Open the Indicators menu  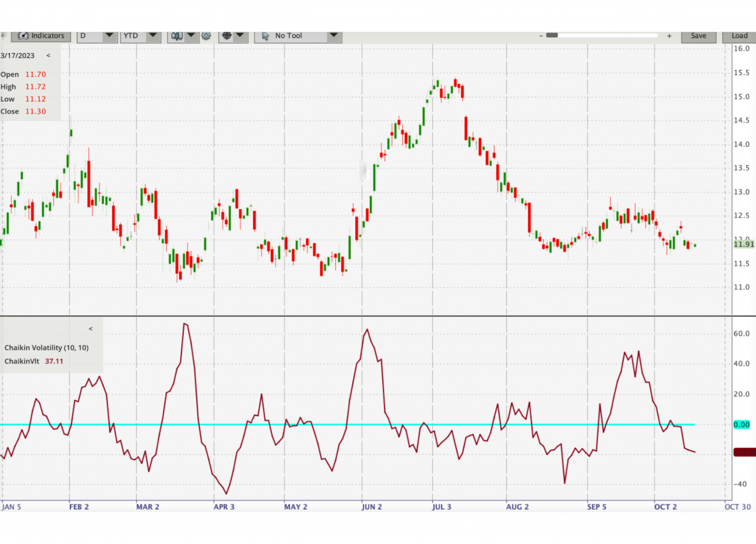click(45, 35)
